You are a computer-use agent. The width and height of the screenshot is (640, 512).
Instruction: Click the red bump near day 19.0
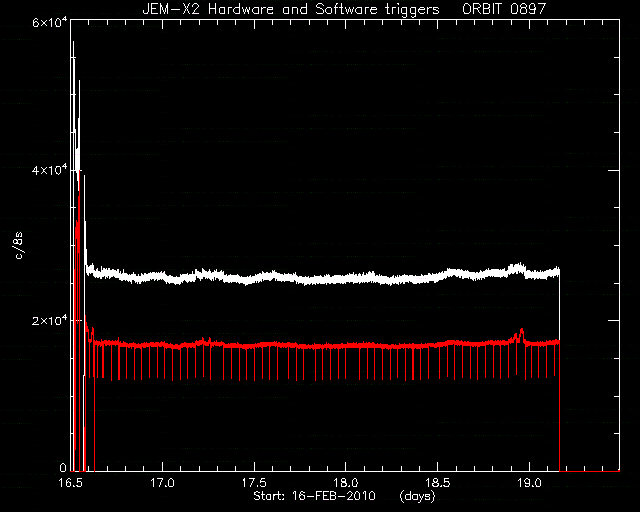click(521, 334)
